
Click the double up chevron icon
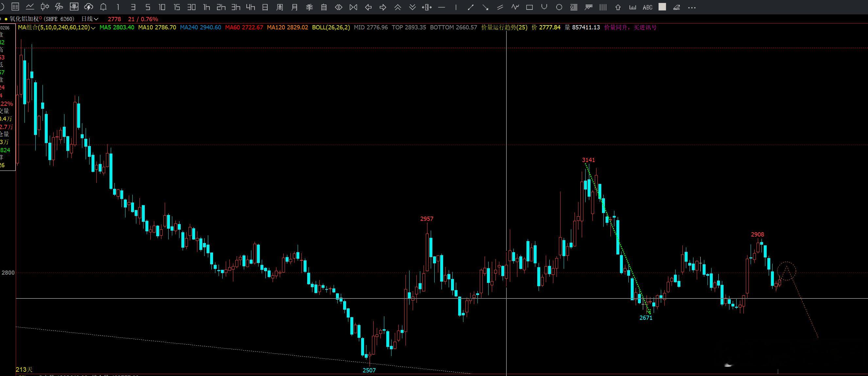coord(398,7)
